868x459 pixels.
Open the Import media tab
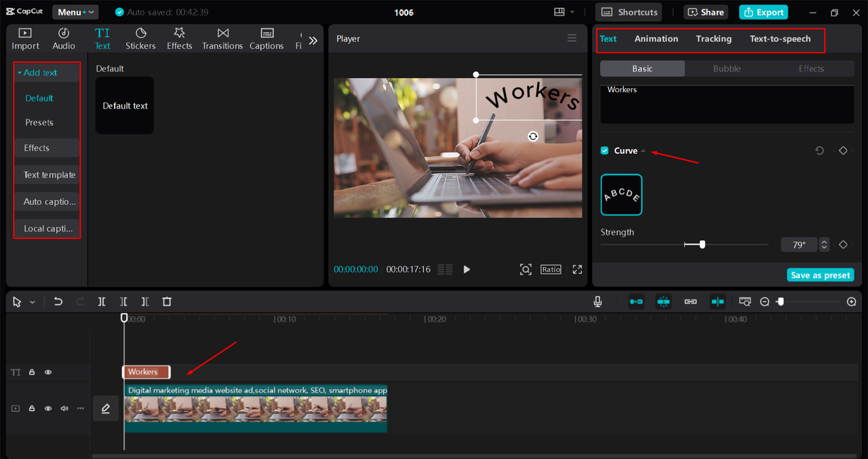click(x=25, y=39)
